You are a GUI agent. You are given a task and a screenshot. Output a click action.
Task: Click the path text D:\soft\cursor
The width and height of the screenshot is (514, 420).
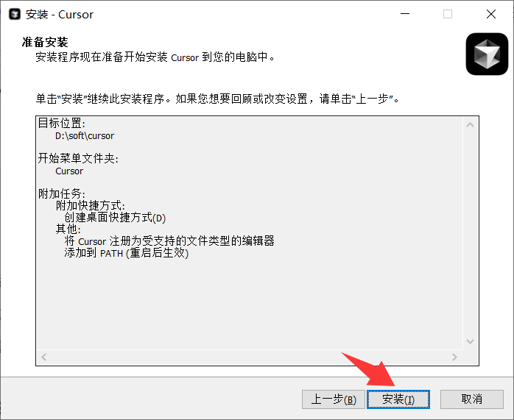point(85,136)
